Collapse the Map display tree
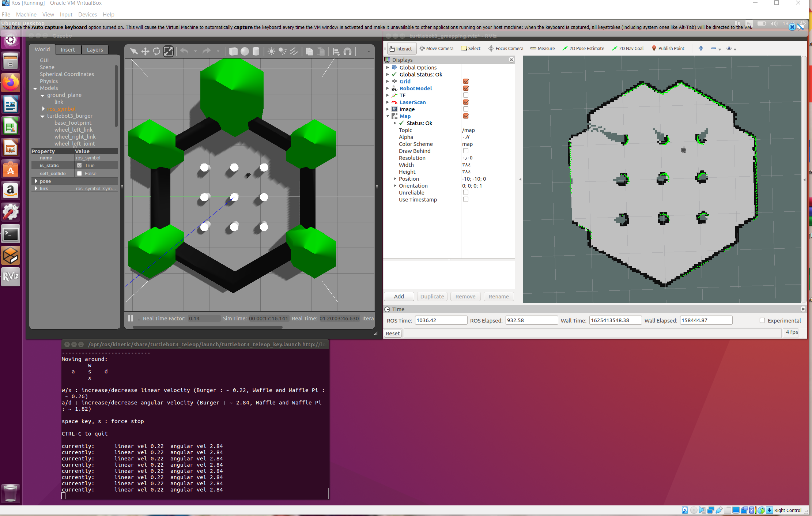The image size is (812, 516). coord(388,116)
